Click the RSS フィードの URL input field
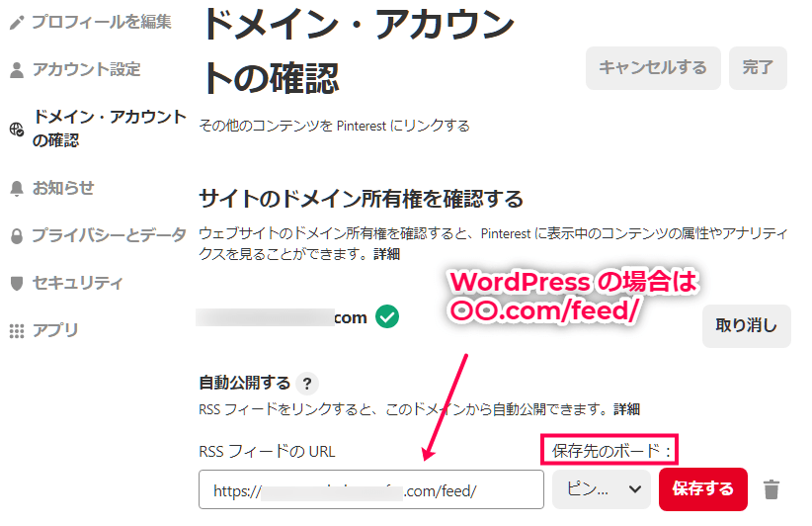Viewport: 812px width, 526px height. click(x=371, y=489)
